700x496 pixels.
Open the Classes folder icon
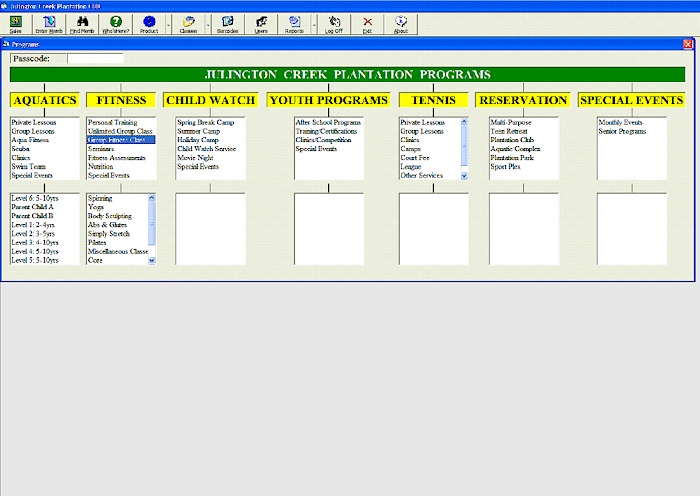coord(188,24)
